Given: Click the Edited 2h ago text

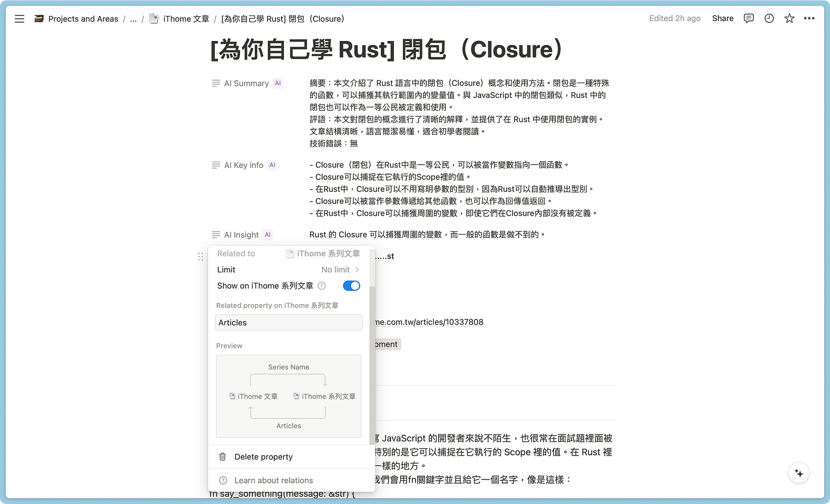Looking at the screenshot, I should 674,18.
